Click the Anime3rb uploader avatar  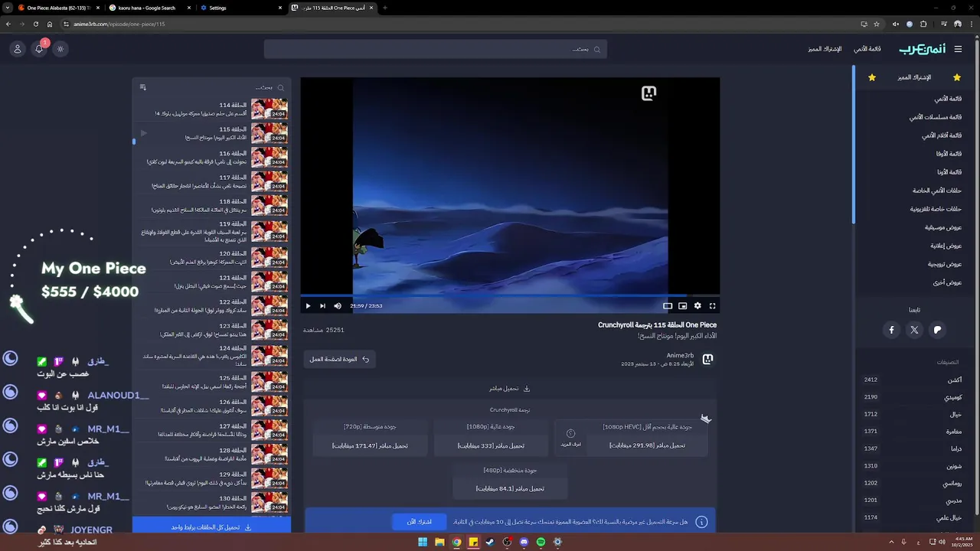pyautogui.click(x=707, y=359)
